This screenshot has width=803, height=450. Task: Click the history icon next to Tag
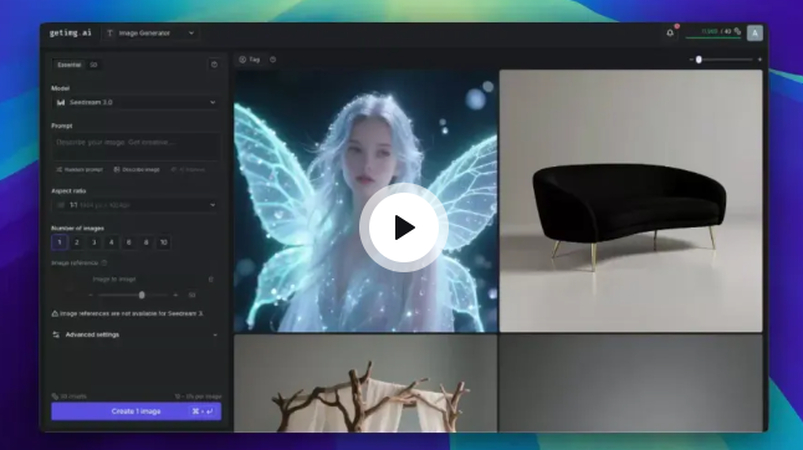point(273,59)
